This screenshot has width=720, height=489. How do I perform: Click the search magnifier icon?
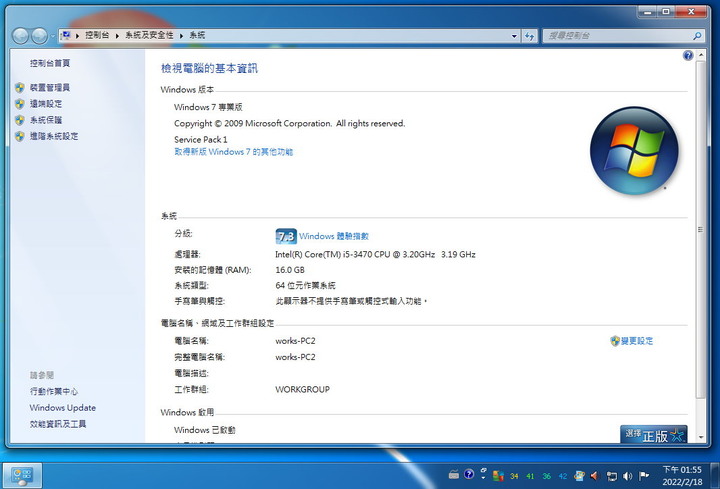697,35
